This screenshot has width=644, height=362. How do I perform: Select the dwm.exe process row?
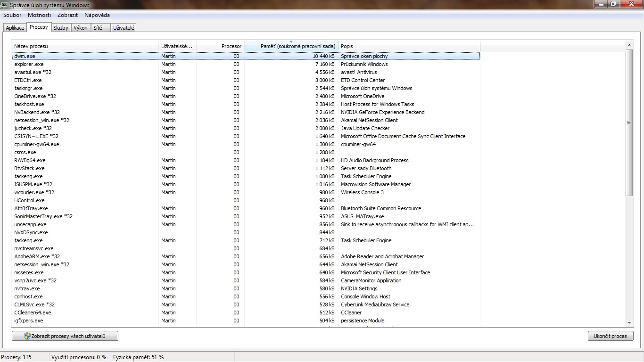tap(246, 56)
